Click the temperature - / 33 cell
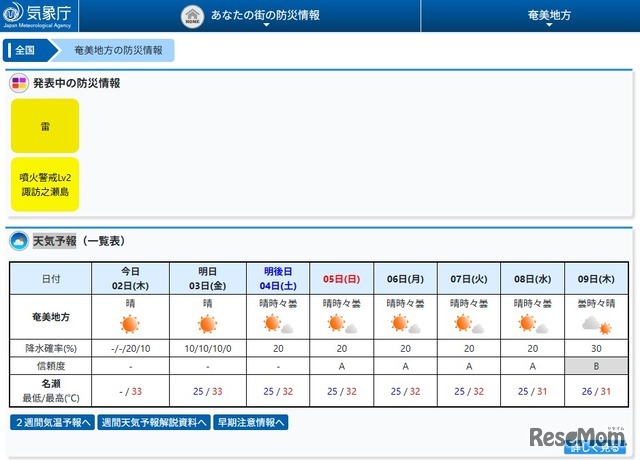 click(130, 391)
